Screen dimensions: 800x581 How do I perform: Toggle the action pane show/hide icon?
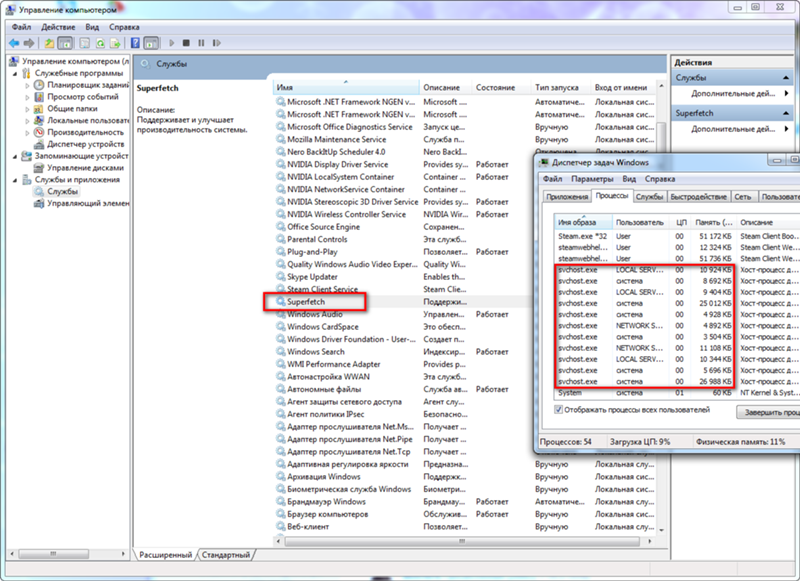151,43
